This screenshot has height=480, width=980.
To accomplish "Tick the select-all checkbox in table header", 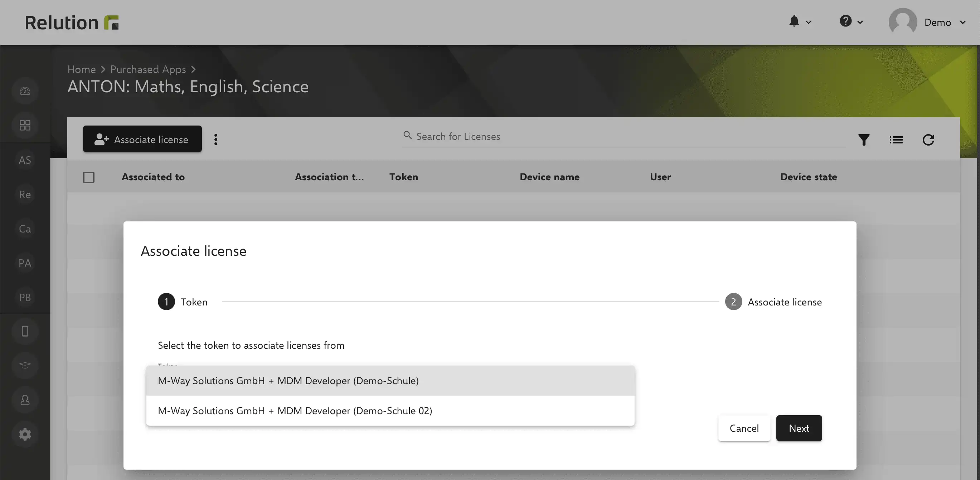I will [89, 177].
